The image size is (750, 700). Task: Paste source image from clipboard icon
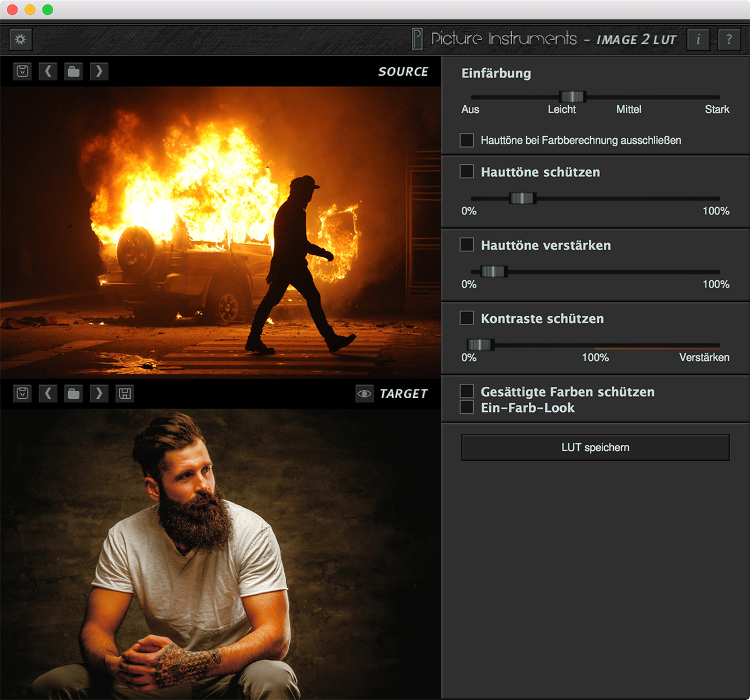pyautogui.click(x=23, y=71)
